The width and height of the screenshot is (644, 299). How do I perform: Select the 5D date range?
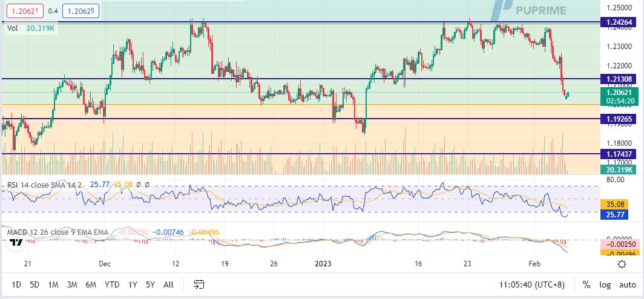(34, 284)
